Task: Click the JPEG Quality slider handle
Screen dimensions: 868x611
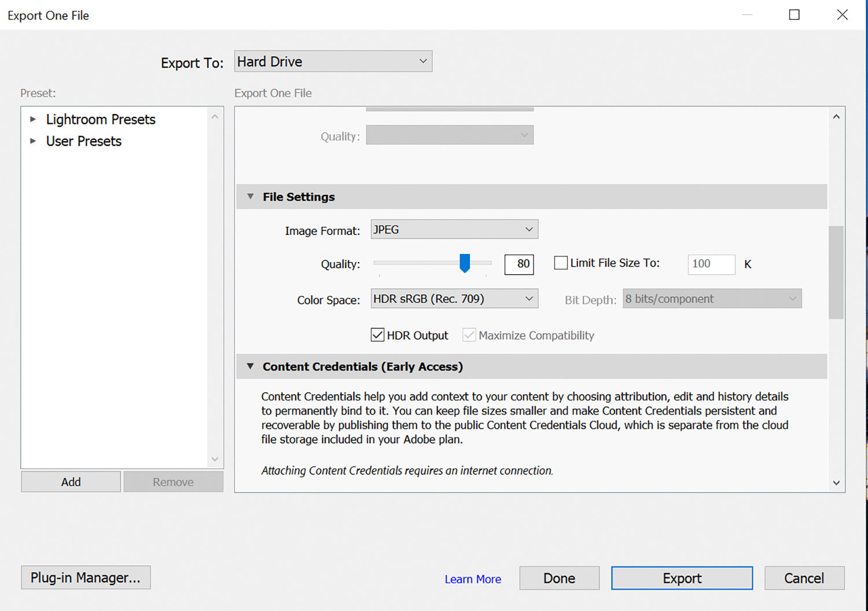Action: point(465,263)
